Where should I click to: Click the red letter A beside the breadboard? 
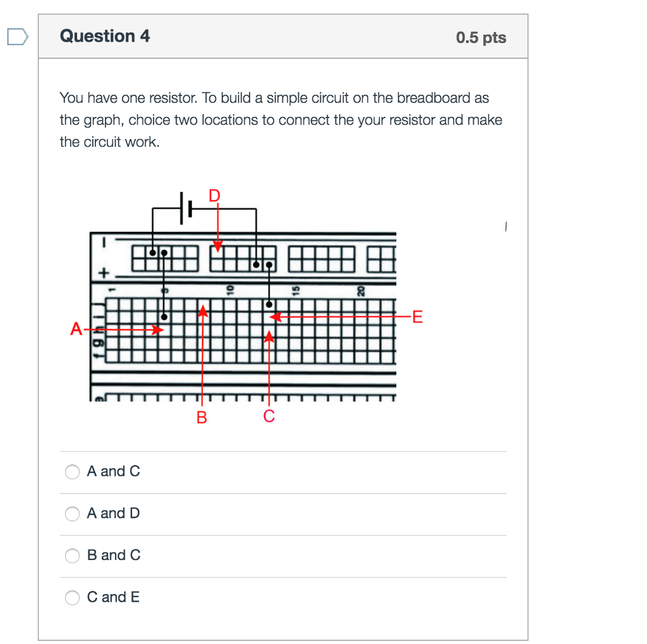[76, 329]
